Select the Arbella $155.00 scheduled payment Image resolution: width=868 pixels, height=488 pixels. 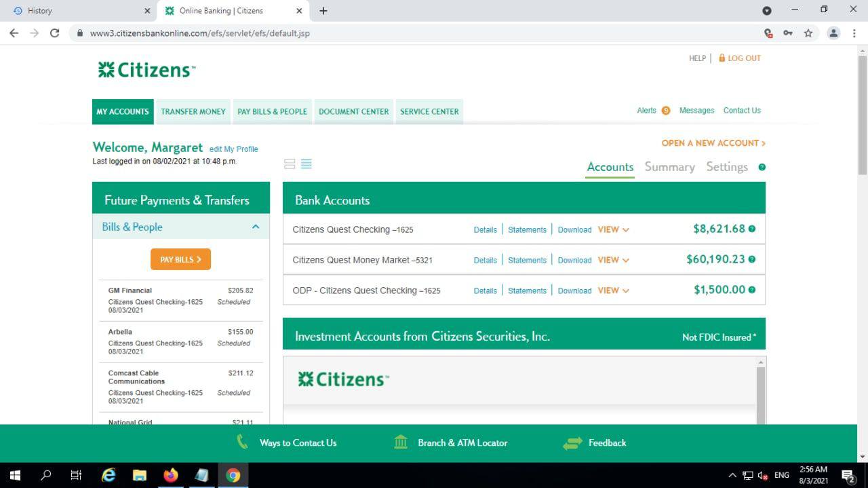pos(180,341)
